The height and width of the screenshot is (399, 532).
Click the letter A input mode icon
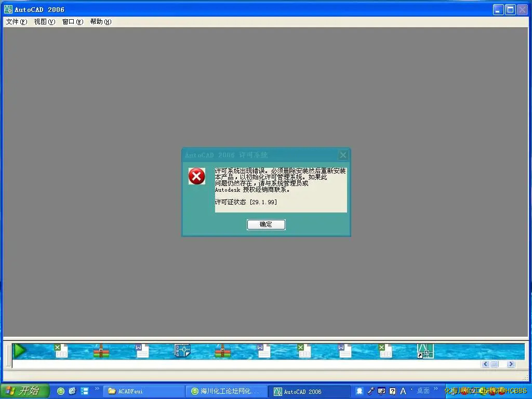tap(403, 391)
